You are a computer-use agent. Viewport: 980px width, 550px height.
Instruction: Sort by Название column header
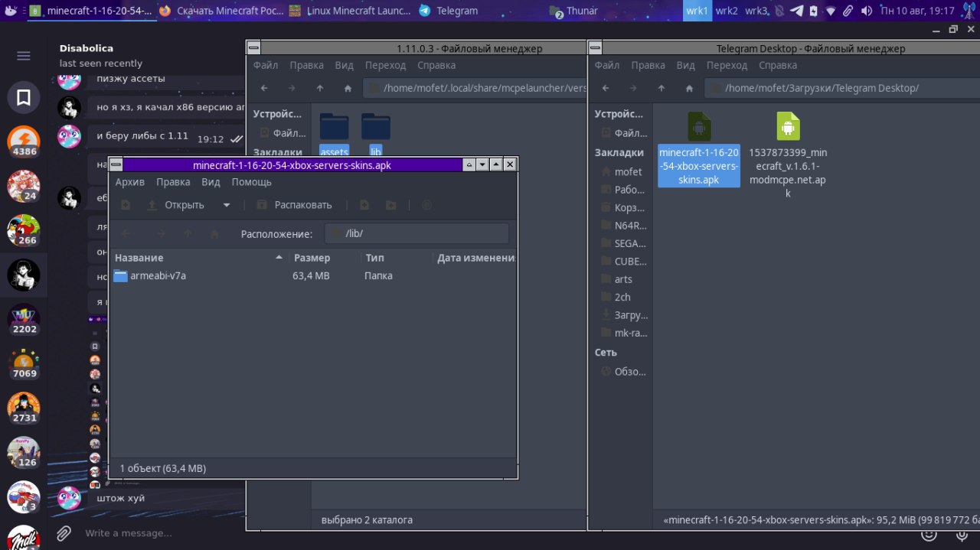pyautogui.click(x=198, y=258)
